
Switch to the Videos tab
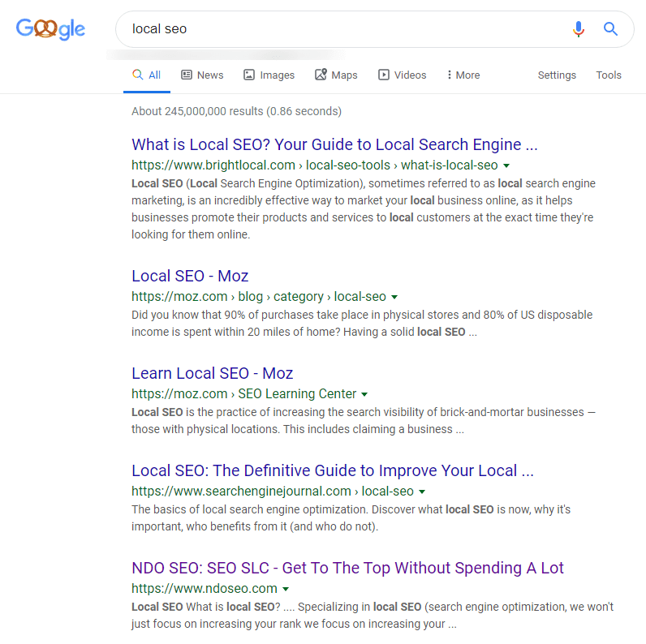tap(402, 75)
